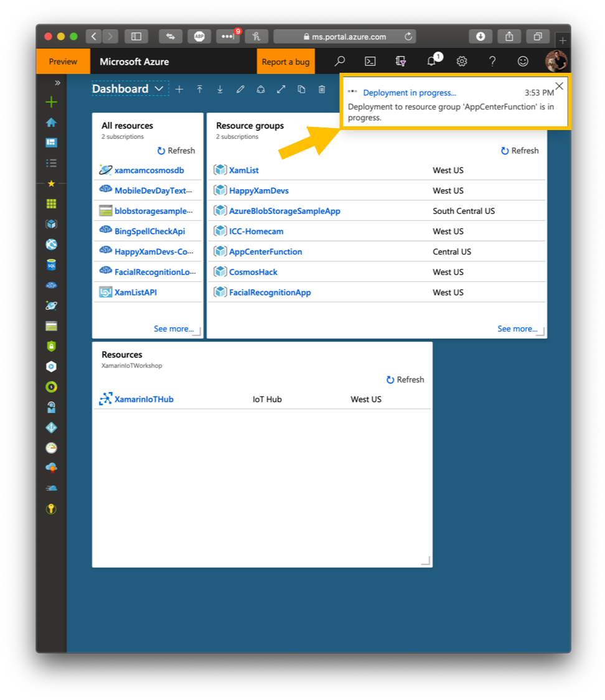Go to Home via sidebar house icon
605x700 pixels.
coord(51,123)
